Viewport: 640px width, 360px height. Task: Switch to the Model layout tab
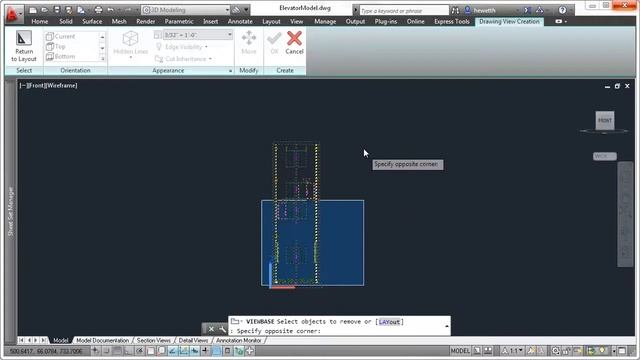[60, 340]
